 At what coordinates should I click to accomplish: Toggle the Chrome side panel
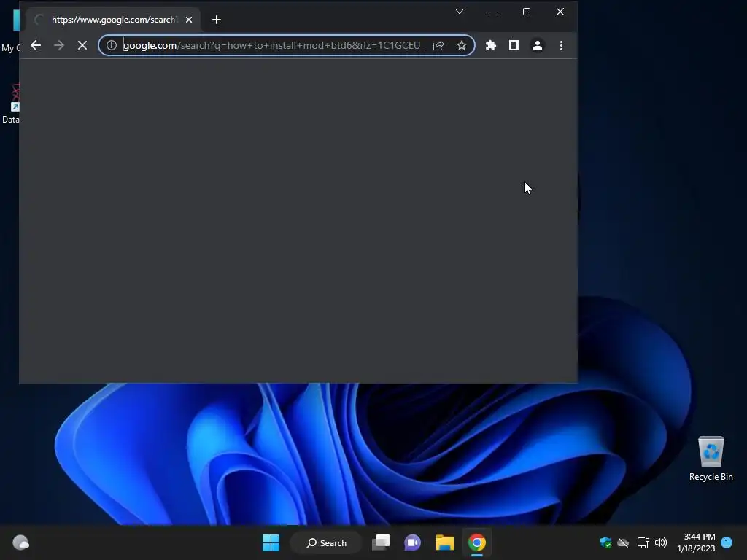[514, 45]
